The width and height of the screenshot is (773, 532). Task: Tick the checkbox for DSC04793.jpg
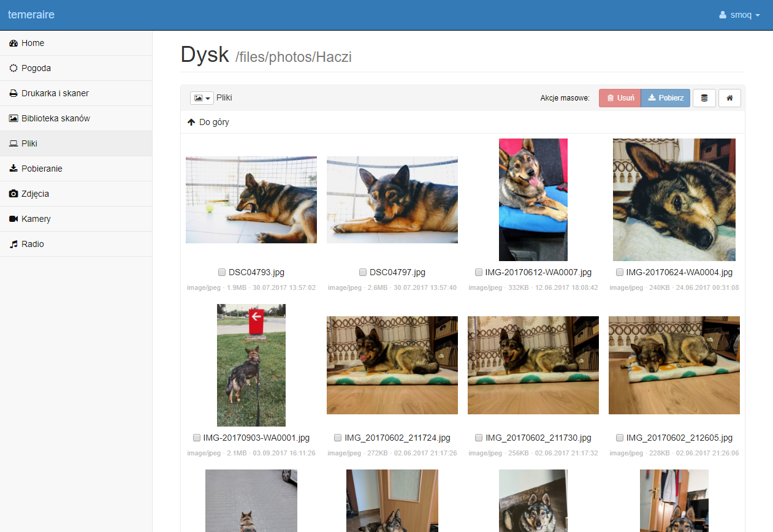[222, 272]
